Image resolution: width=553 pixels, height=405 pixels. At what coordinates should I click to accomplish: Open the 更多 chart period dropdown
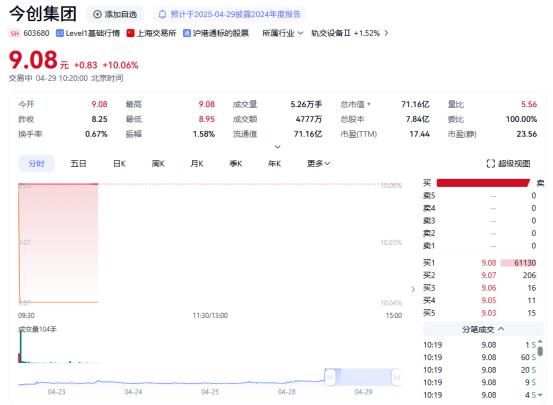318,164
